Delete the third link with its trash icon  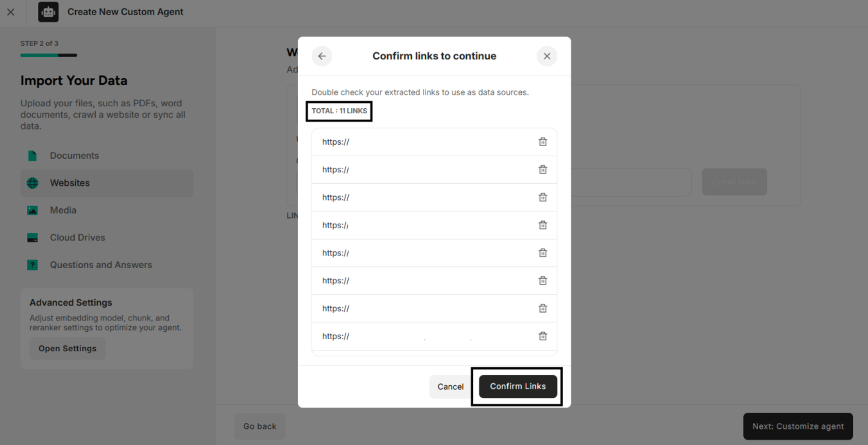[x=542, y=197]
